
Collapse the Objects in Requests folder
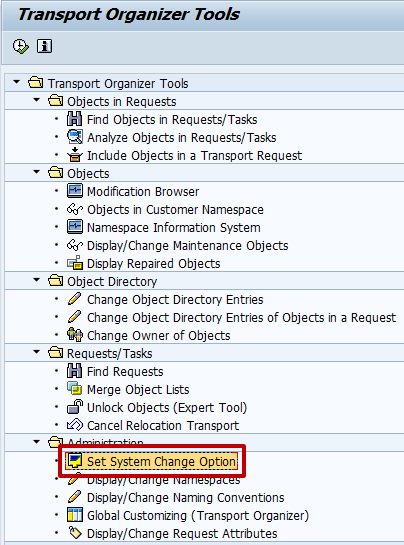[x=37, y=100]
